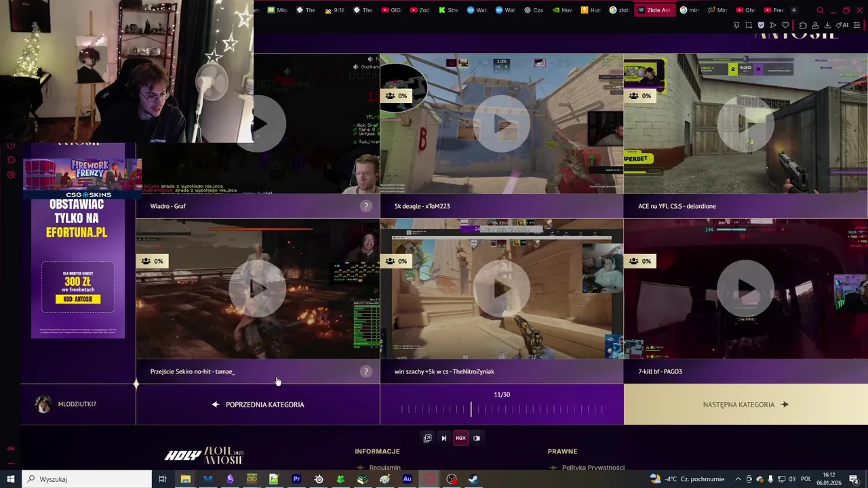
Task: Click the 0% vote badge on 5k deagle
Action: click(396, 96)
